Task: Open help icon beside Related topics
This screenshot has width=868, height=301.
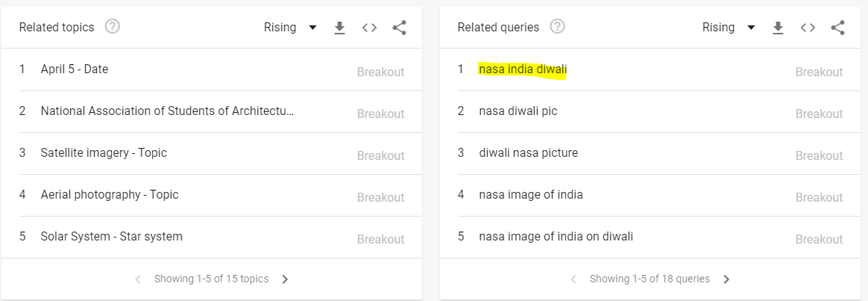Action: (x=113, y=27)
